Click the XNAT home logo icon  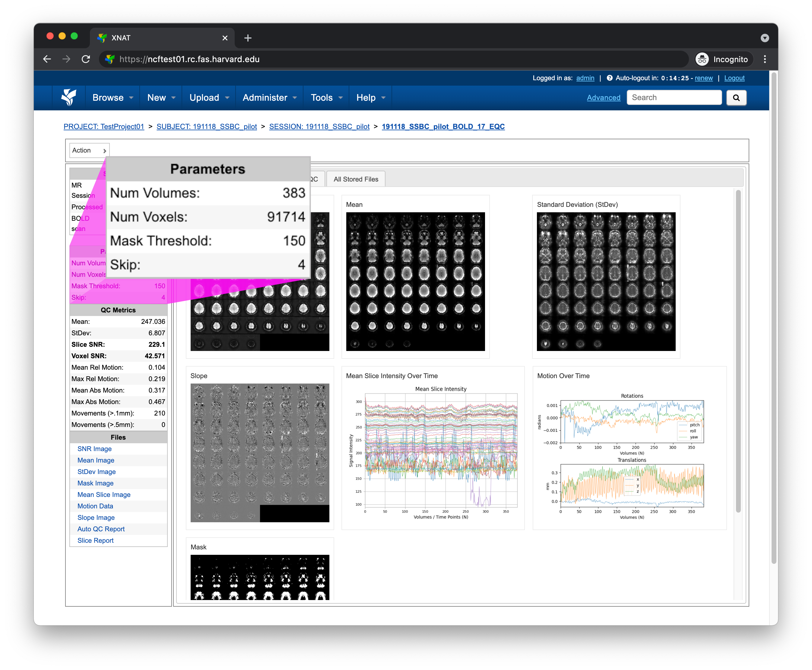pos(69,97)
